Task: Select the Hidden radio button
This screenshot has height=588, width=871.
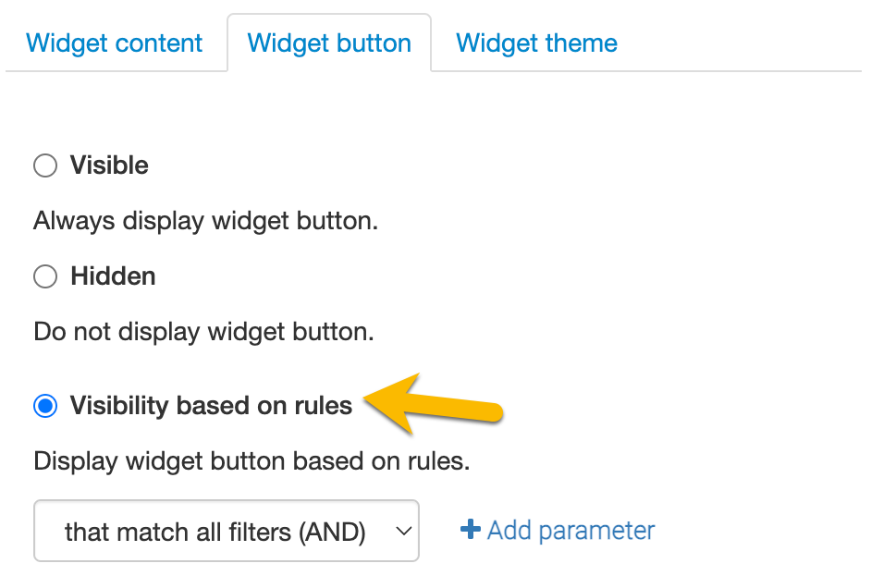Action: pos(44,276)
